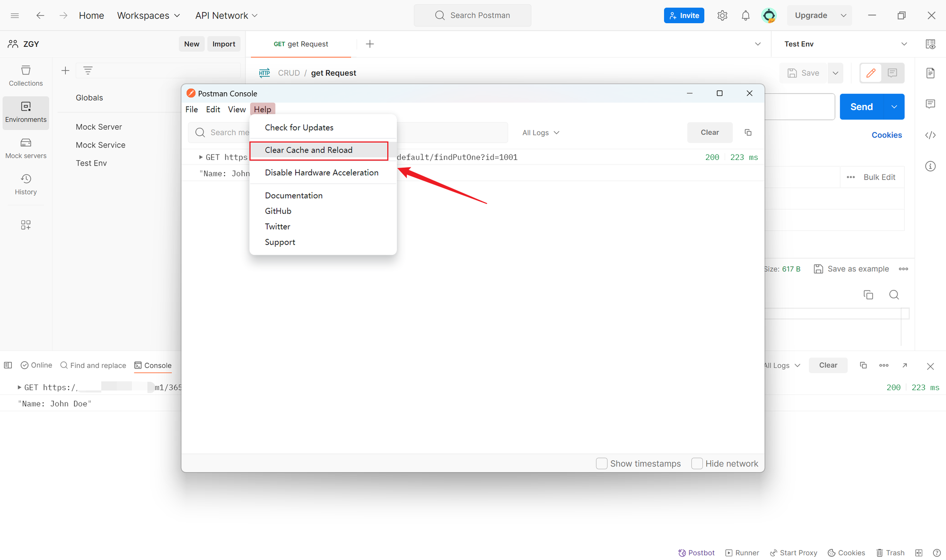The height and width of the screenshot is (560, 946).
Task: Enable Hide network checkbox
Action: coord(697,464)
